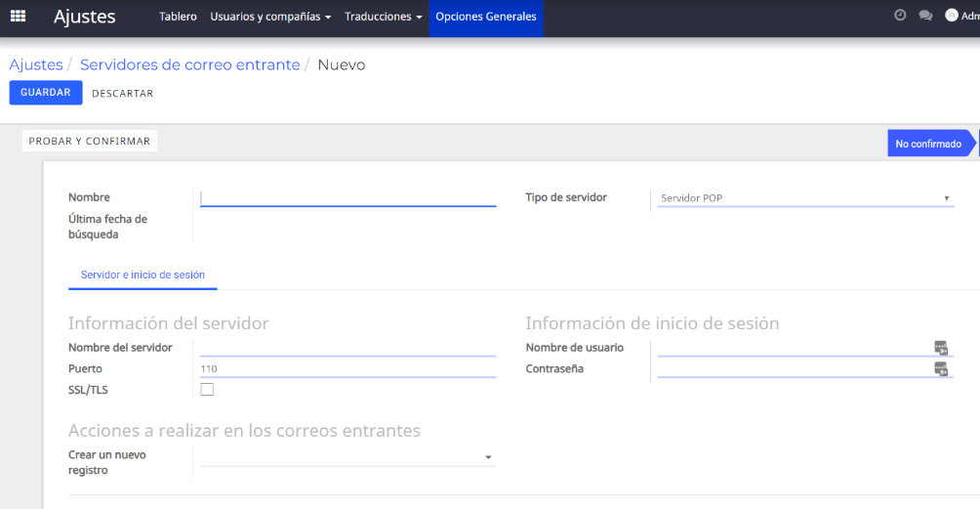Go to Ajustes breadcrumb link
The width and height of the screenshot is (980, 509).
pyautogui.click(x=35, y=65)
